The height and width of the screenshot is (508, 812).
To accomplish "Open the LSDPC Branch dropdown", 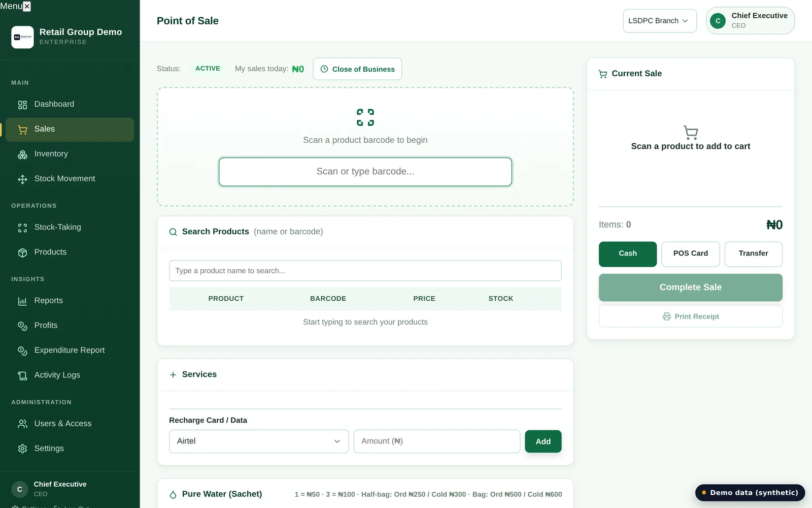I will [x=660, y=21].
